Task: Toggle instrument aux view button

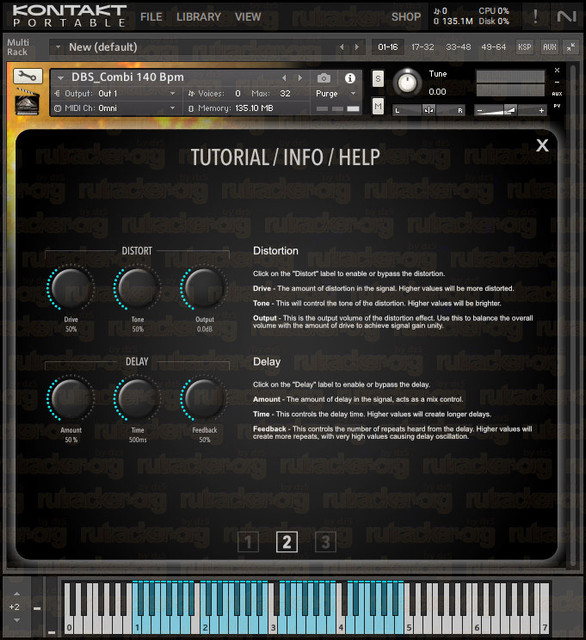Action: pyautogui.click(x=557, y=94)
